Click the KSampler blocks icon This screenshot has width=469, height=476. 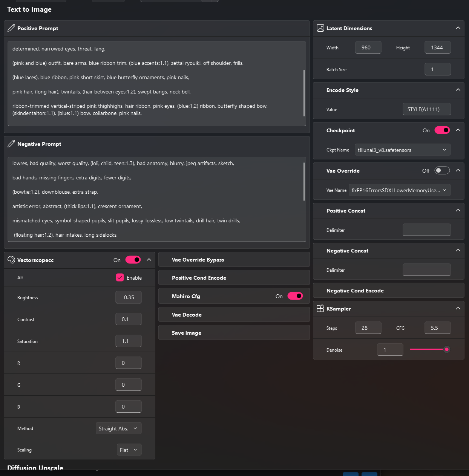(320, 309)
